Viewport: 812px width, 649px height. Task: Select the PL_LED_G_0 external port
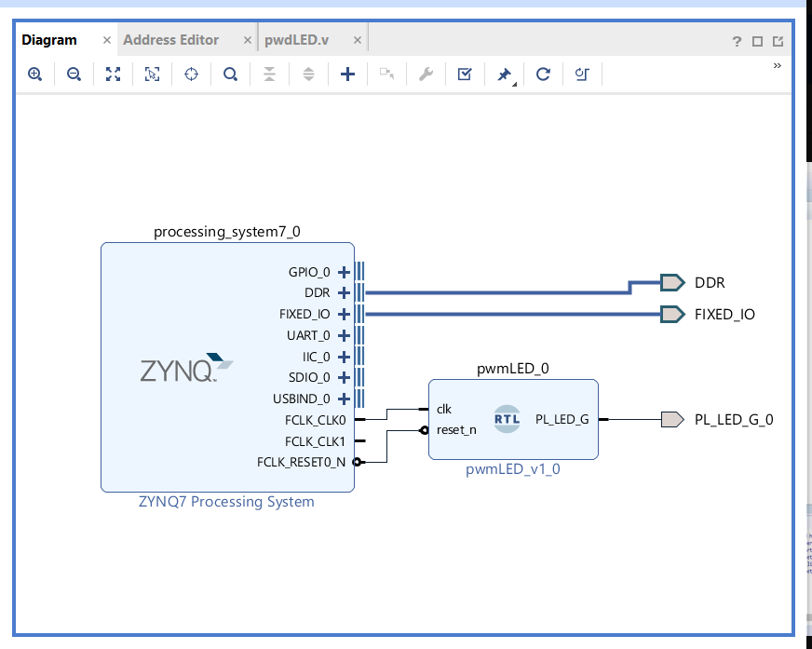pos(672,420)
